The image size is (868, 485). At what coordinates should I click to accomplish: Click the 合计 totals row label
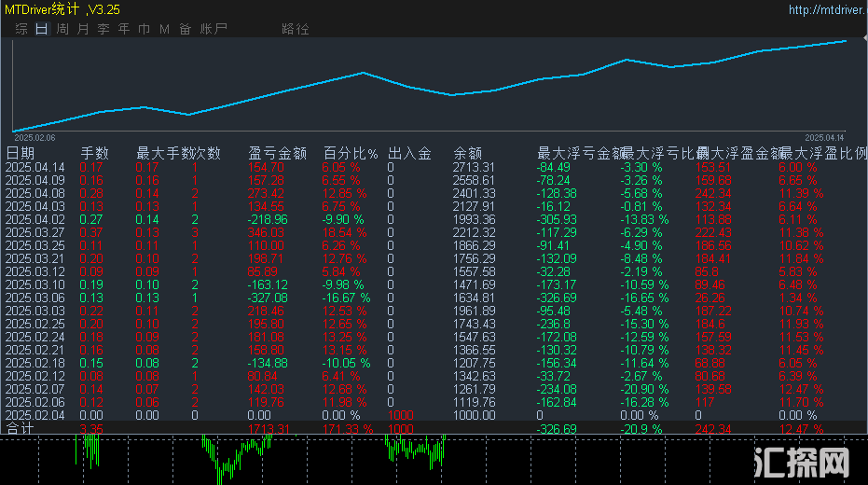20,428
